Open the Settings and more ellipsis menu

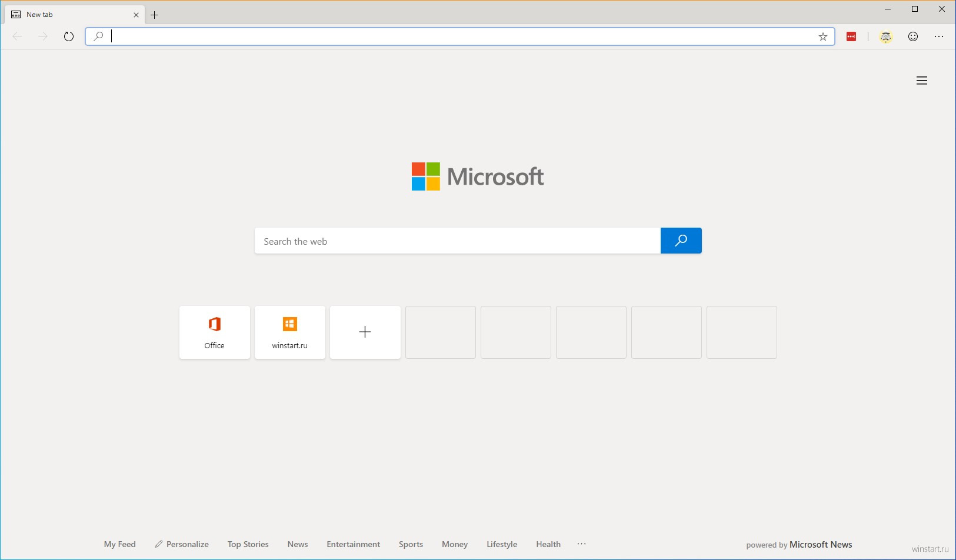pos(939,36)
